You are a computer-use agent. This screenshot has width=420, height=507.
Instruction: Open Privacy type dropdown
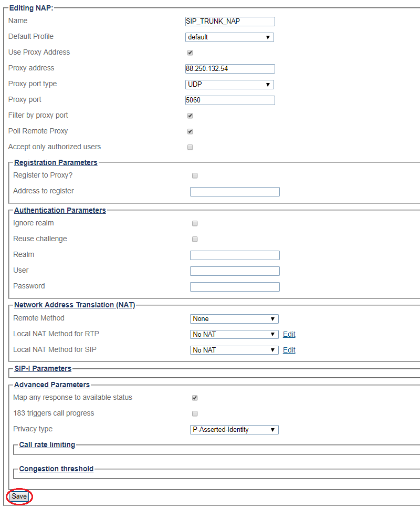pyautogui.click(x=234, y=430)
